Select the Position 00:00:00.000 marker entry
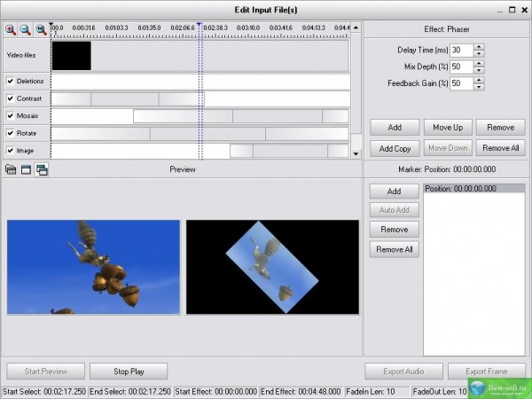 pos(461,189)
